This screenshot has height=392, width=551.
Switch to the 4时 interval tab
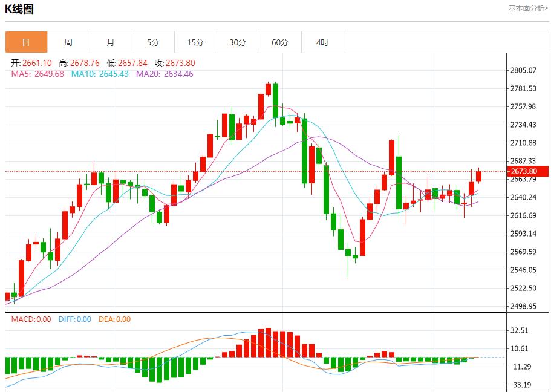coord(322,42)
